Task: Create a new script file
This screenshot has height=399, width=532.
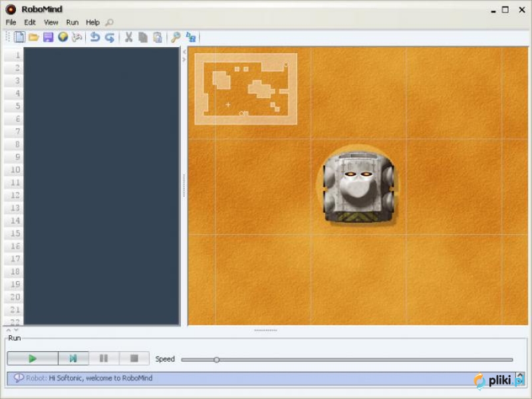Action: point(20,37)
